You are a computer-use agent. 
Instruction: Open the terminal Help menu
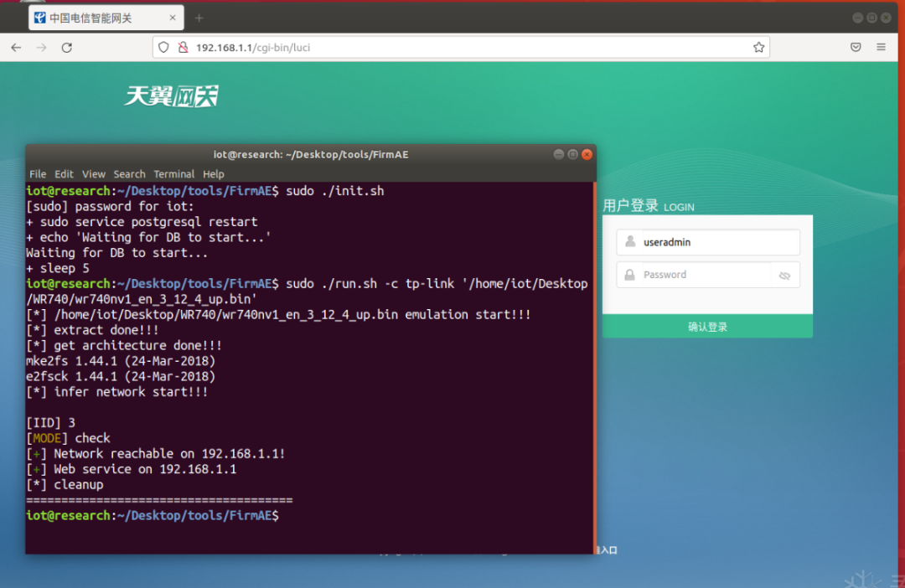point(214,173)
